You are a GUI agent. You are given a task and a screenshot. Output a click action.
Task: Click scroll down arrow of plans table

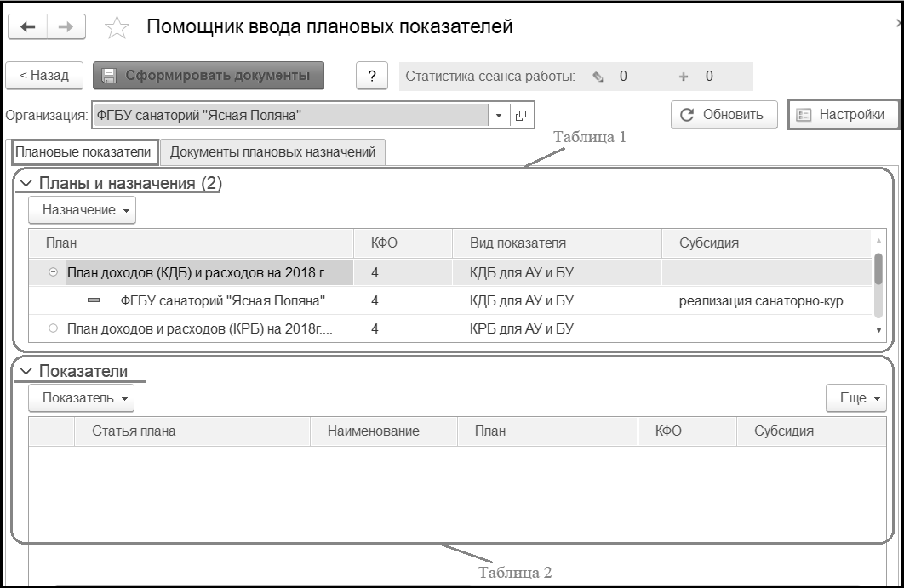(878, 331)
